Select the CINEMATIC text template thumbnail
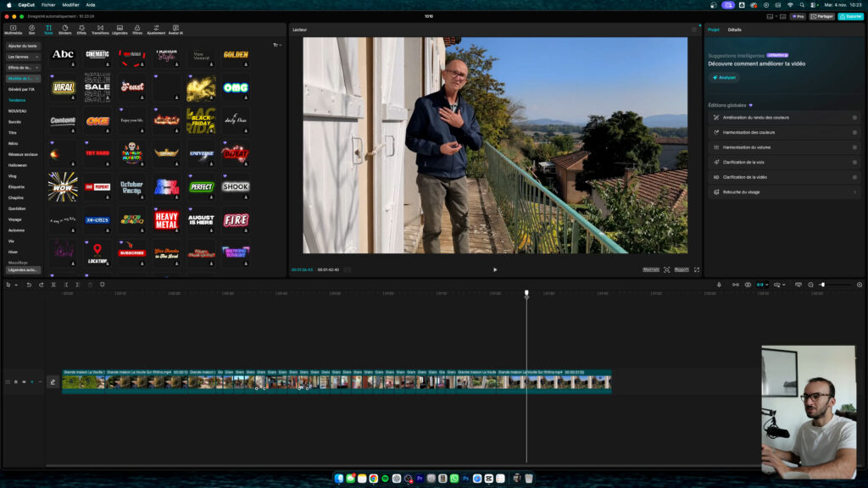Screen dimensions: 868x488 click(97, 55)
